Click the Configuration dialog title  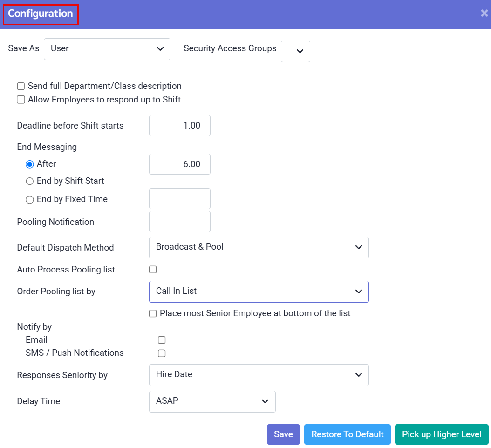(x=41, y=14)
